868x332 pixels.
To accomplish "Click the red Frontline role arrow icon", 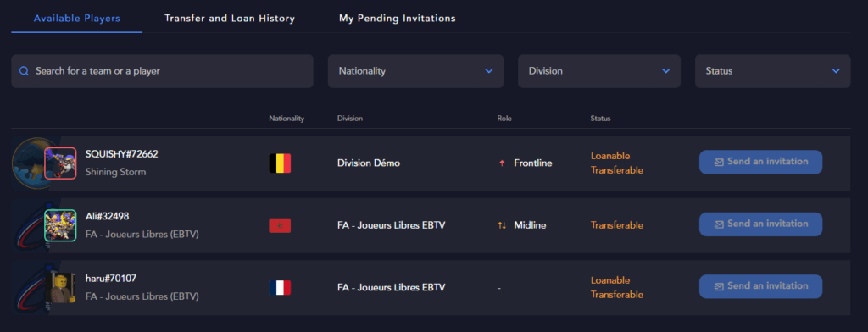I will pos(502,163).
